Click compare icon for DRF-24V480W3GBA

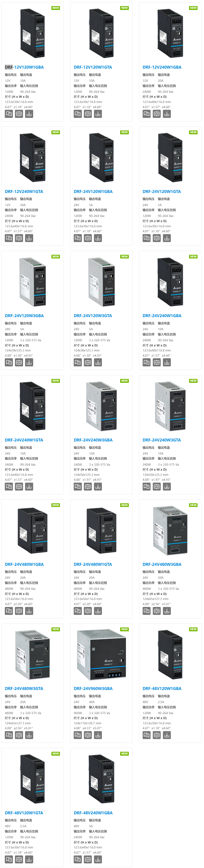click(x=156, y=611)
